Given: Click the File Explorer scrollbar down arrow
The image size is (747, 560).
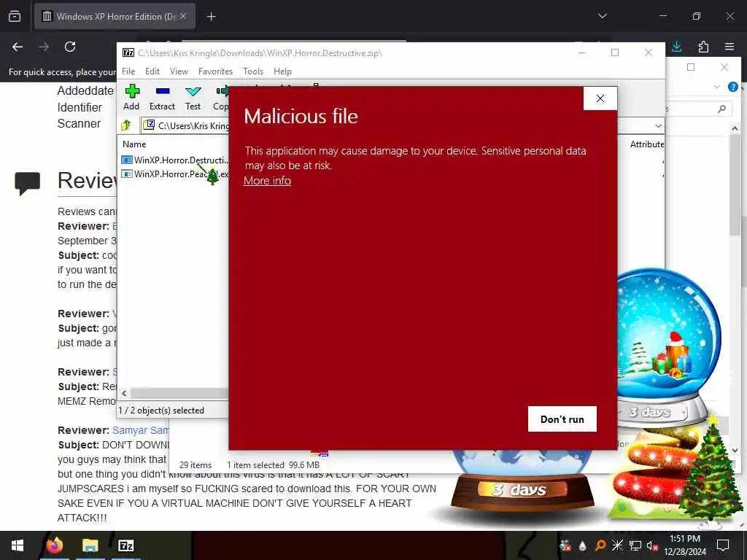Looking at the screenshot, I should (735, 450).
